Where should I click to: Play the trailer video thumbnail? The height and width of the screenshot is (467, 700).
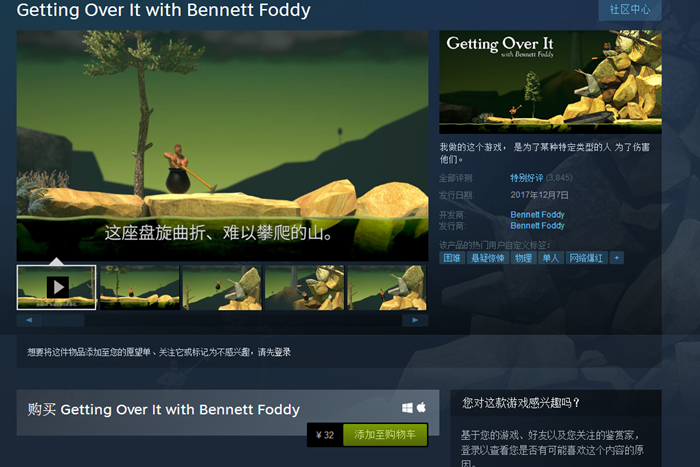pos(56,288)
